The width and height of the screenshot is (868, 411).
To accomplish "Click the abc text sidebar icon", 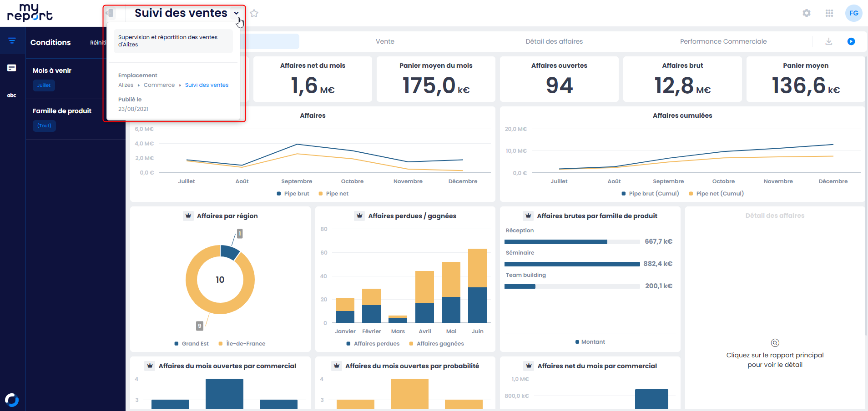I will tap(12, 95).
